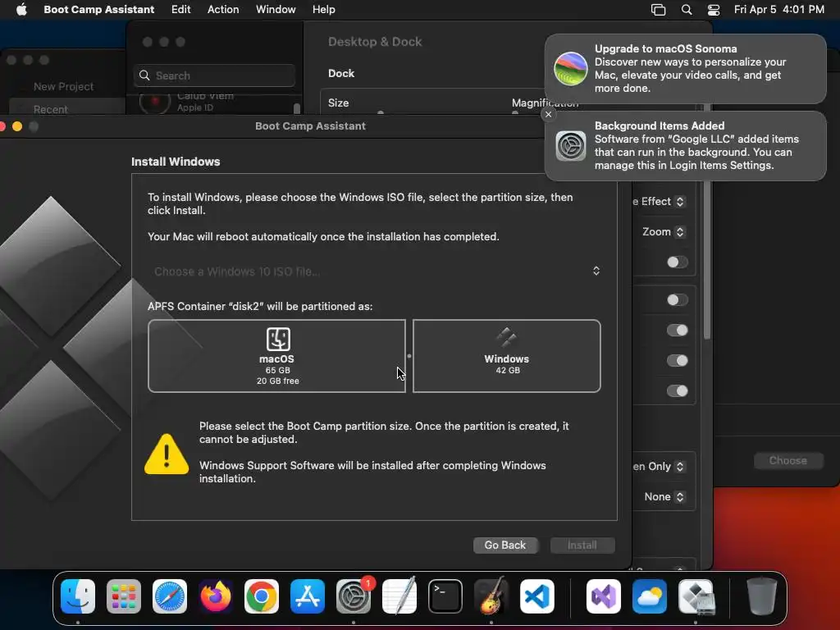Open the None dropdown in Settings
840x630 pixels.
click(680, 496)
